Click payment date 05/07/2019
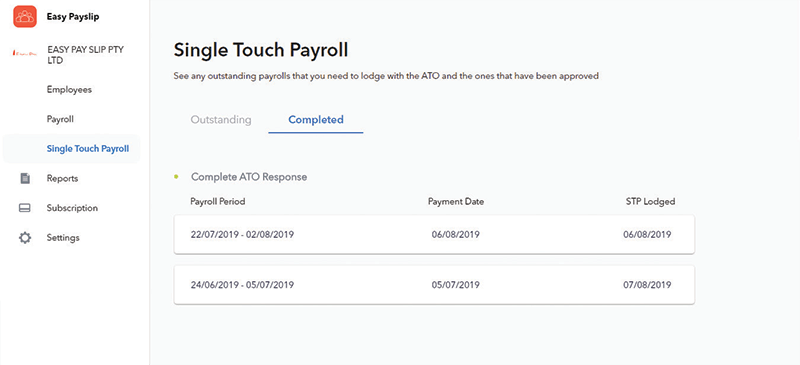Image resolution: width=800 pixels, height=365 pixels. click(x=456, y=285)
